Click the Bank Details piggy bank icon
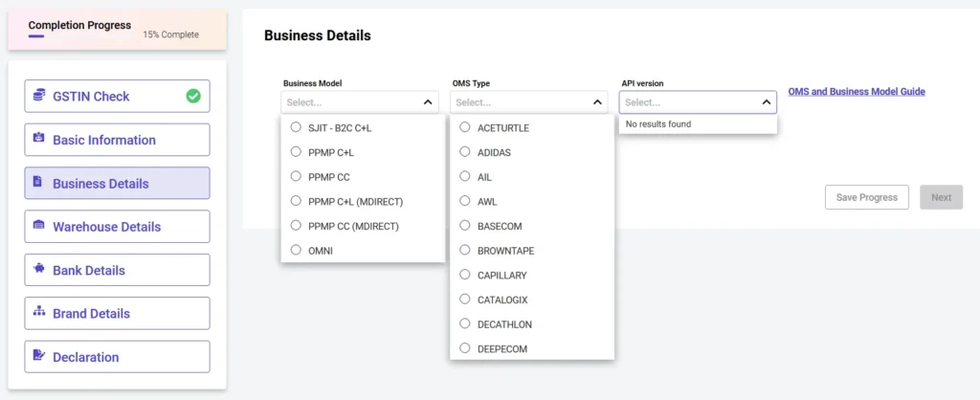The height and width of the screenshot is (400, 980). click(38, 269)
